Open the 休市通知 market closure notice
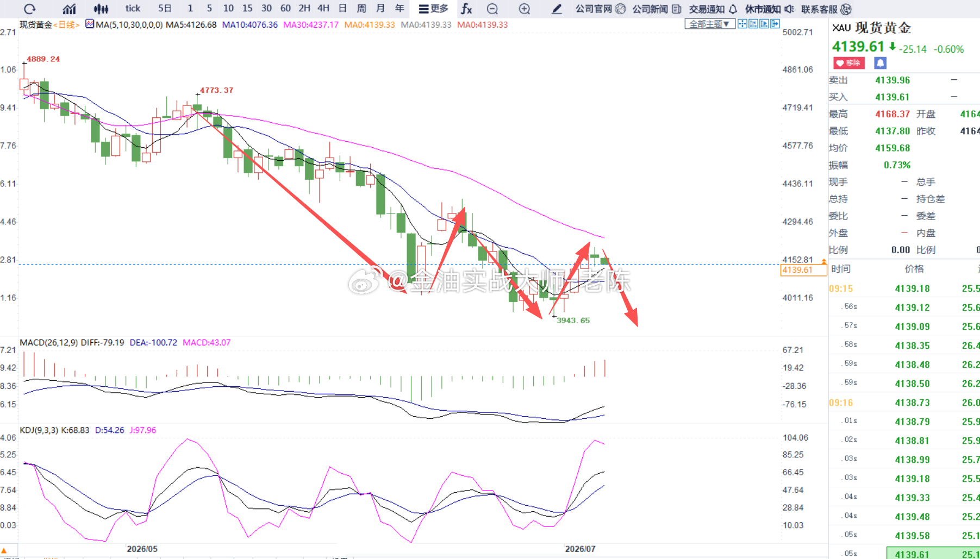980x559 pixels. [x=769, y=9]
